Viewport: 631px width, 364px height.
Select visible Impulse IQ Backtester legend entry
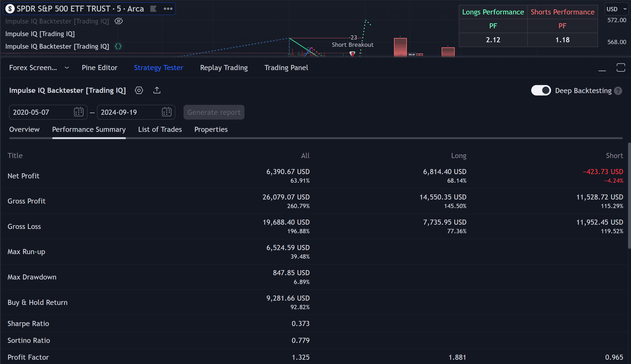(57, 46)
